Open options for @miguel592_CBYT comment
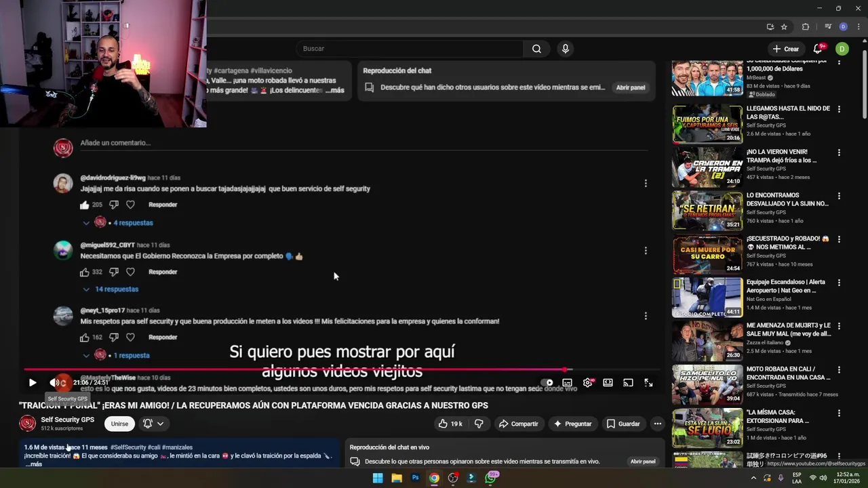Image resolution: width=868 pixels, height=488 pixels. pyautogui.click(x=646, y=251)
